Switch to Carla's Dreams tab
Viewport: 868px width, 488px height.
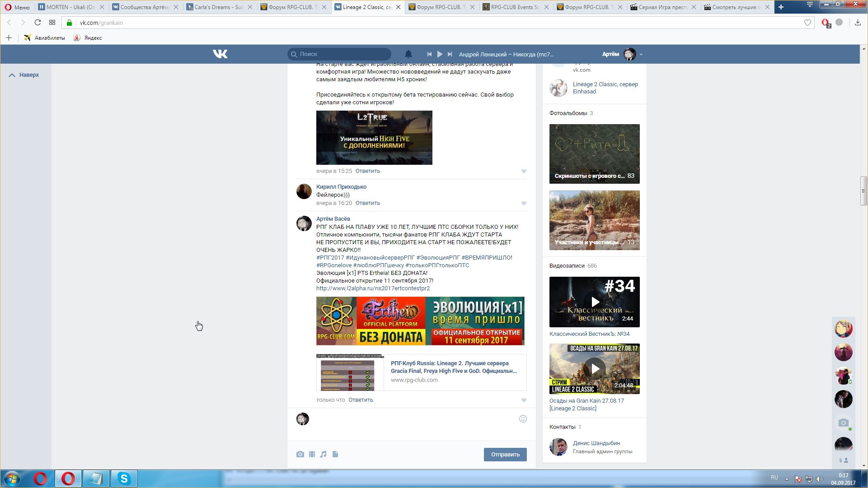point(219,7)
